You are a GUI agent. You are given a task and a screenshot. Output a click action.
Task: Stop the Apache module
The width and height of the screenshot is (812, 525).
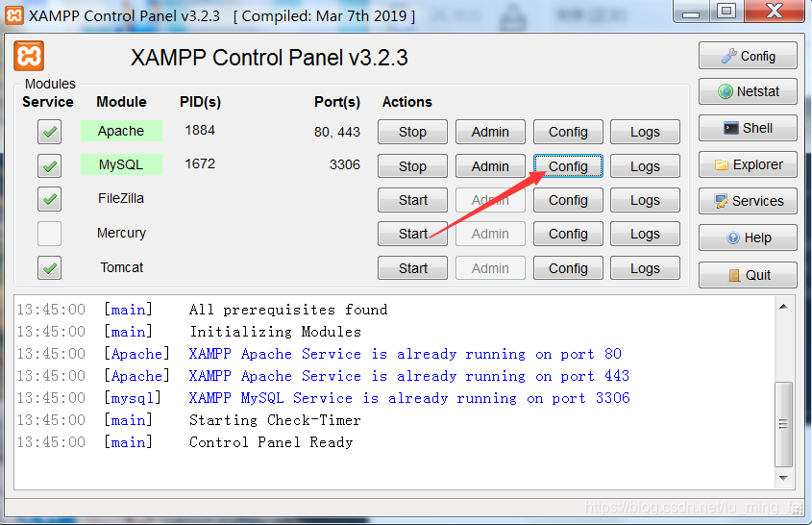pos(413,132)
